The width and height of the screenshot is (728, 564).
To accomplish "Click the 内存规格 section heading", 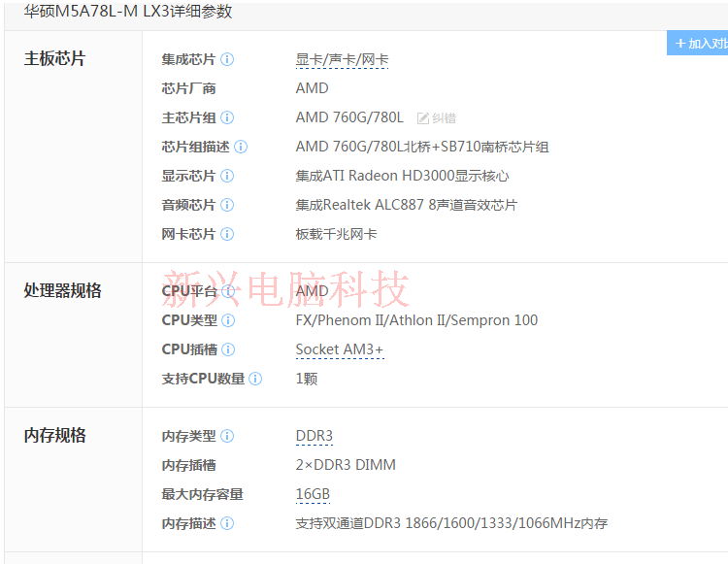I will click(x=54, y=436).
